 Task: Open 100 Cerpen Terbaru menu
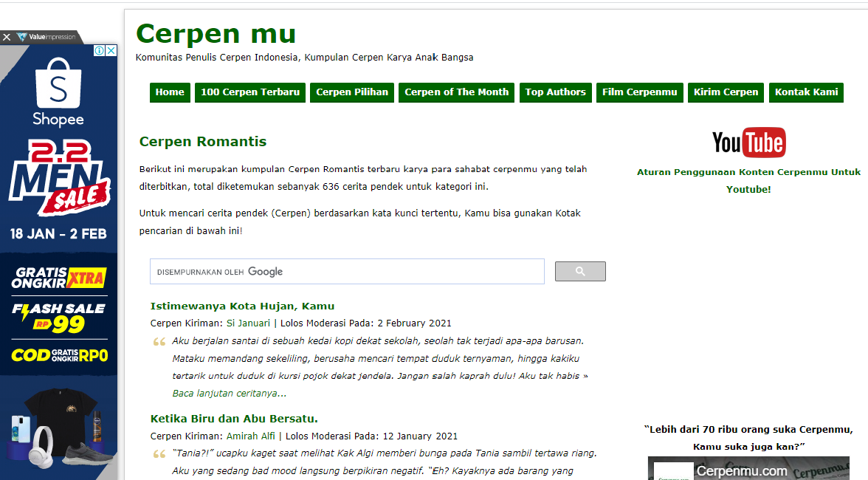click(x=250, y=92)
